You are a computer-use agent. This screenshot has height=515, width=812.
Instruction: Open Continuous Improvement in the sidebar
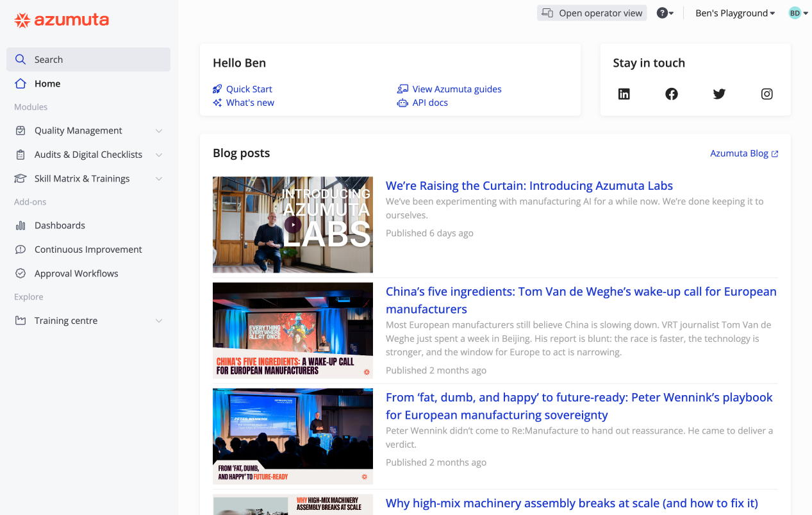[88, 249]
